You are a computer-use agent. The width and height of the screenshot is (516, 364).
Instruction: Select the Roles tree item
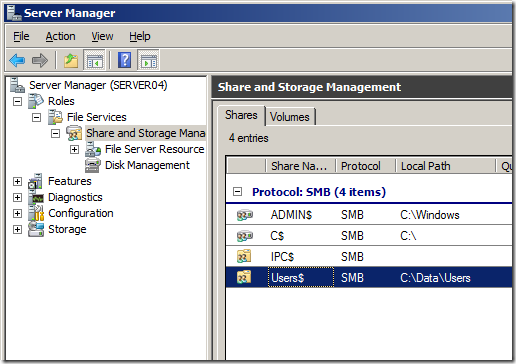61,101
